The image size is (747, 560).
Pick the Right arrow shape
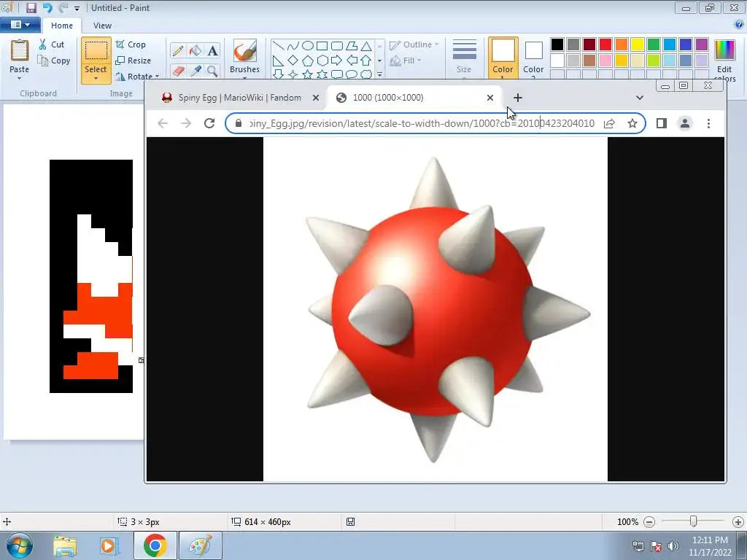pos(337,61)
